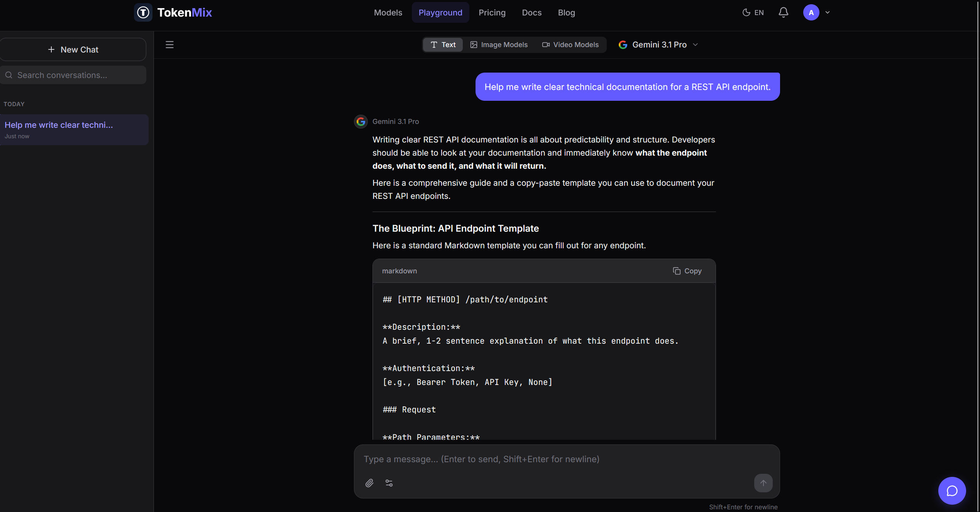Collapse sidebar with hamburger icon
Viewport: 980px width, 512px height.
coord(169,45)
